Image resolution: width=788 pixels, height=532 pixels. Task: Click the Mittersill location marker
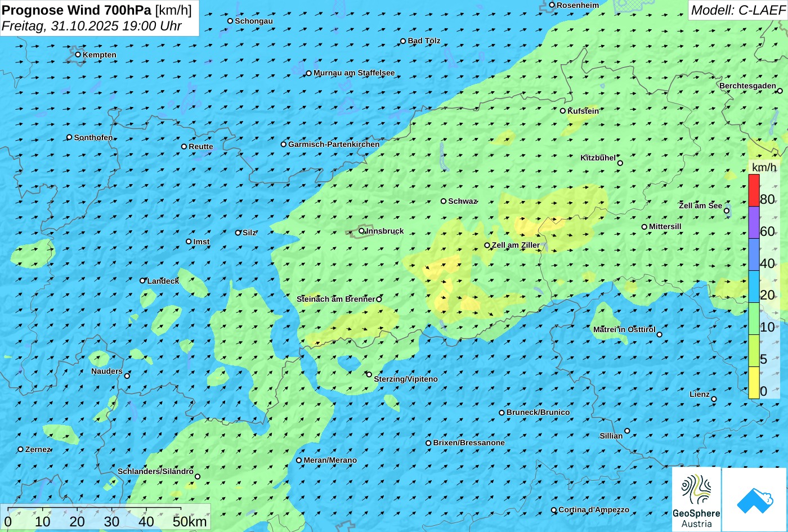(644, 227)
